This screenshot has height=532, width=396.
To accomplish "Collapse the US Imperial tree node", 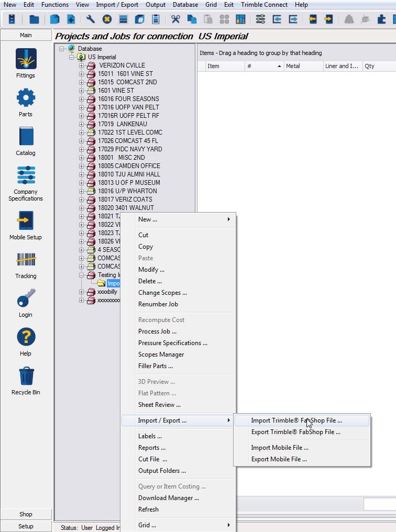I will 72,57.
